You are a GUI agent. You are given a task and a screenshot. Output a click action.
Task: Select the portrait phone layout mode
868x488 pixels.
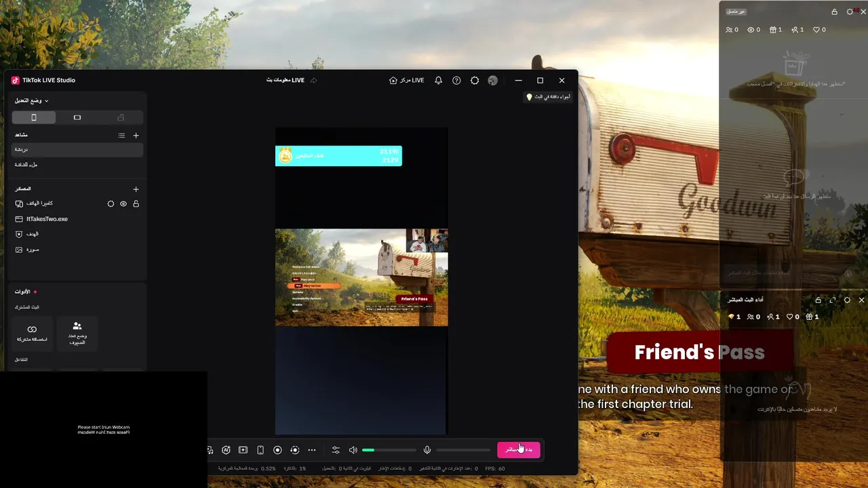pyautogui.click(x=34, y=117)
